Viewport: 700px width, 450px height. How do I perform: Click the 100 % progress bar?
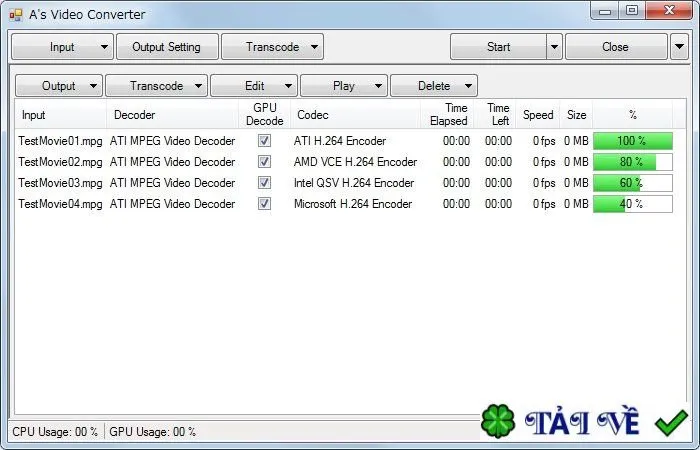633,141
